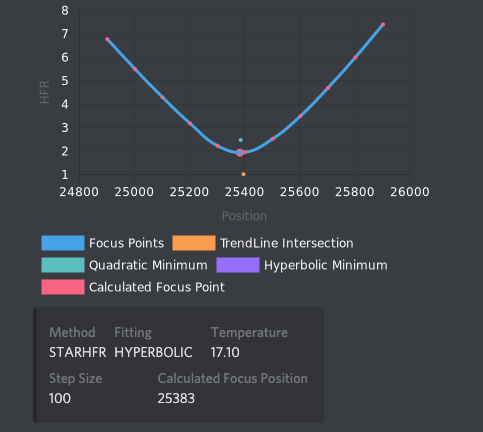Select the focus data point at position 25800

[x=355, y=57]
